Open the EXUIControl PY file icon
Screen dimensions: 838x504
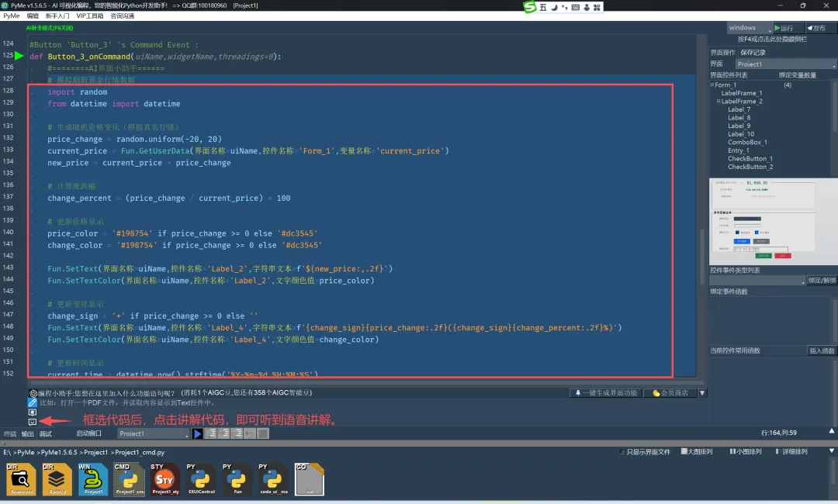click(x=202, y=479)
